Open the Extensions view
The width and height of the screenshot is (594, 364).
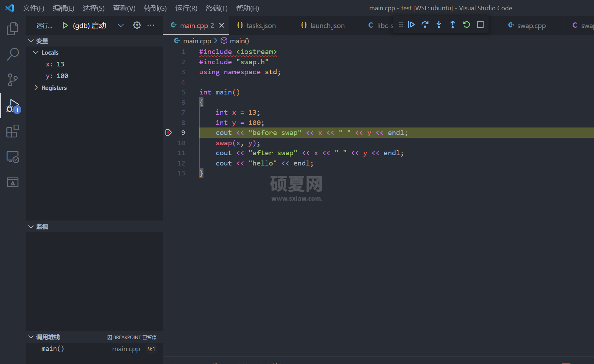click(13, 131)
